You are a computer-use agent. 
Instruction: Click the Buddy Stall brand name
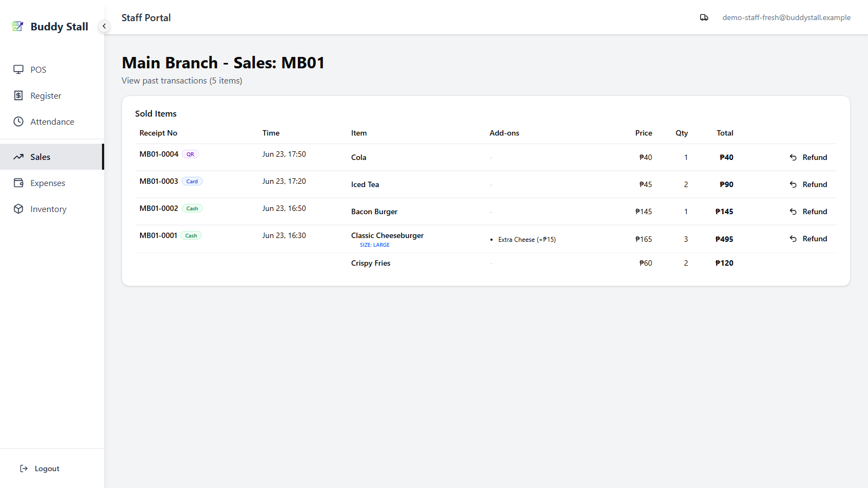coord(59,27)
